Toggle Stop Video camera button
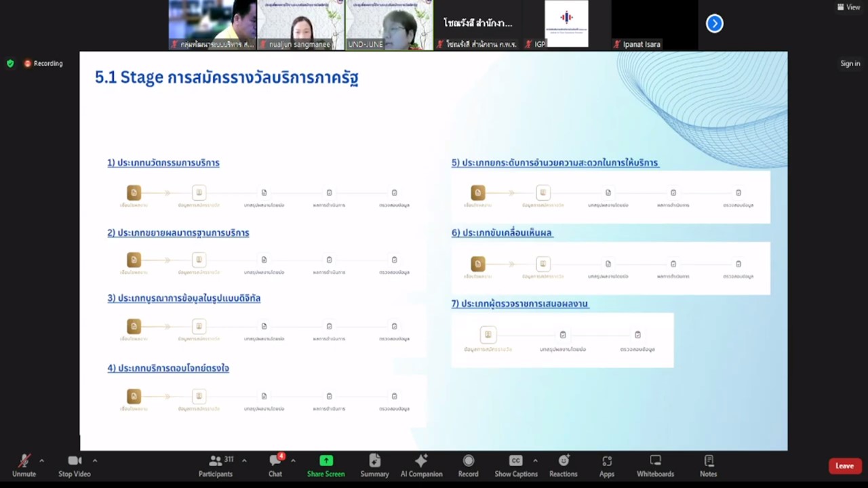The image size is (868, 488). [x=75, y=465]
